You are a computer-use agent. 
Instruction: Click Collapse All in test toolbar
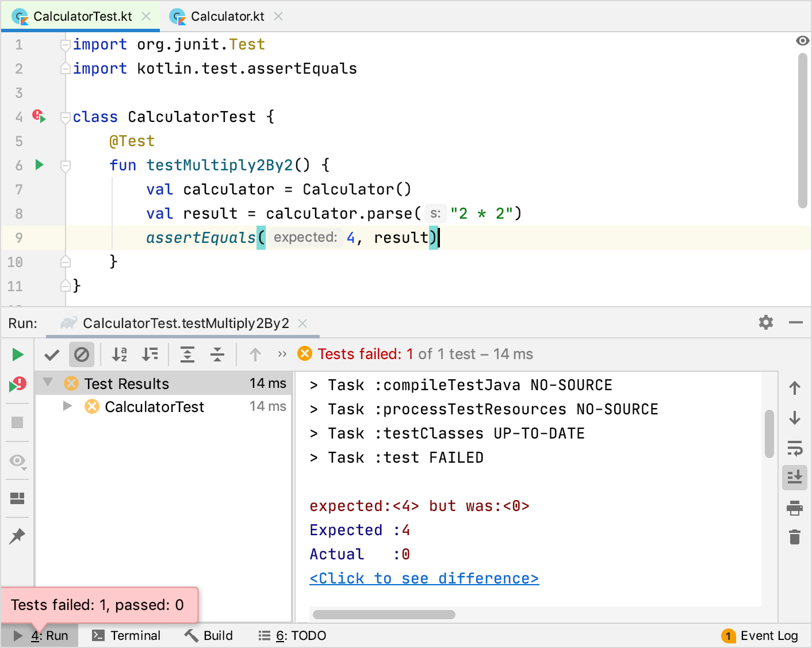[217, 355]
